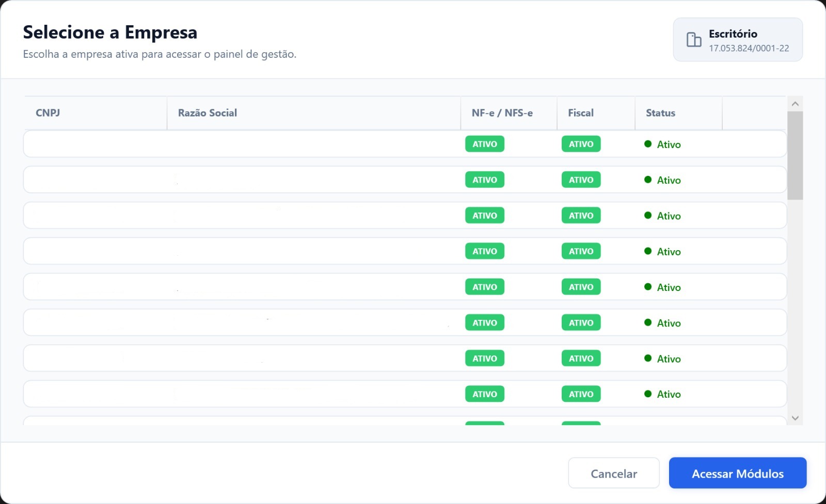Click the Cancelar button
The width and height of the screenshot is (826, 504).
[614, 473]
